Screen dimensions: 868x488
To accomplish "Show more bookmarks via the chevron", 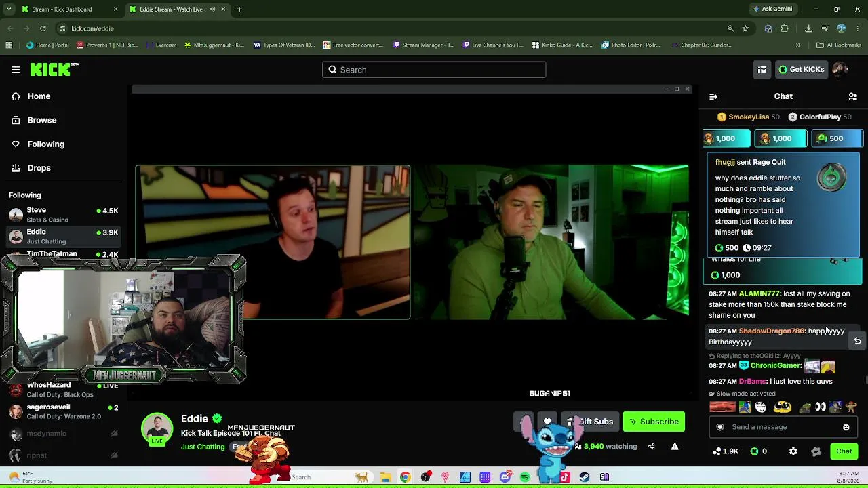I will point(798,45).
